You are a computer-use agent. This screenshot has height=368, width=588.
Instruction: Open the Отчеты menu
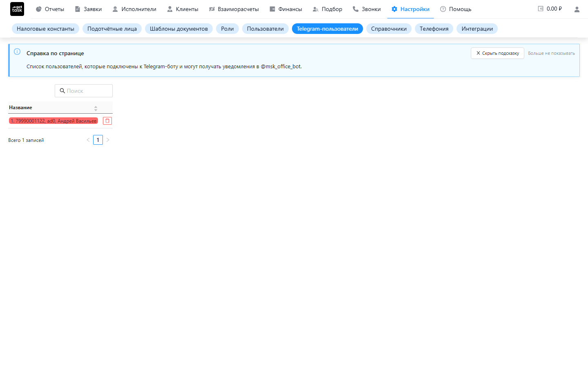click(x=50, y=9)
